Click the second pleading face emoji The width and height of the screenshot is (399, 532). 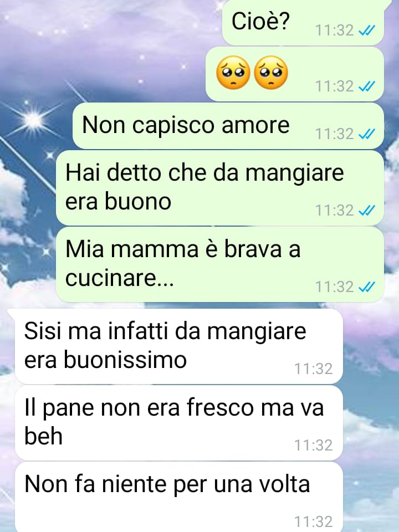pyautogui.click(x=271, y=73)
